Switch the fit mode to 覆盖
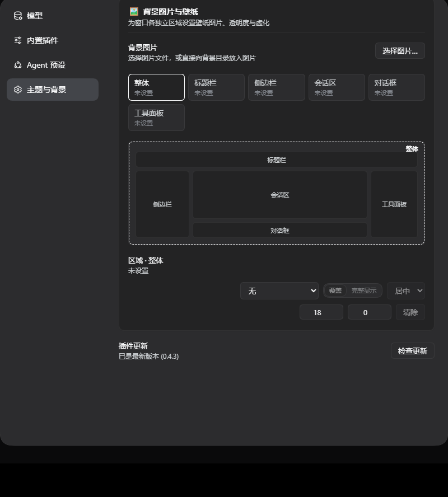The image size is (448, 497). click(x=335, y=290)
